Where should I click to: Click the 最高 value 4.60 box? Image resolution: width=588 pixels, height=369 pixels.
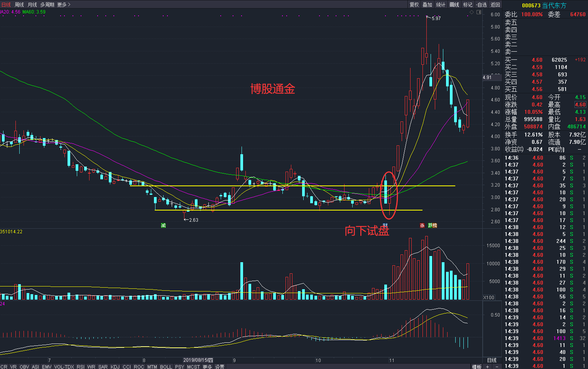pyautogui.click(x=580, y=104)
